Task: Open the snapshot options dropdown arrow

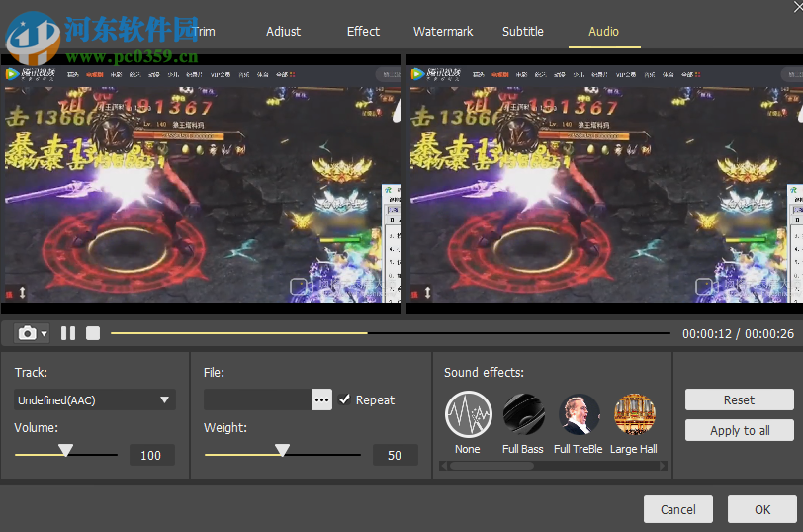Action: pyautogui.click(x=45, y=334)
